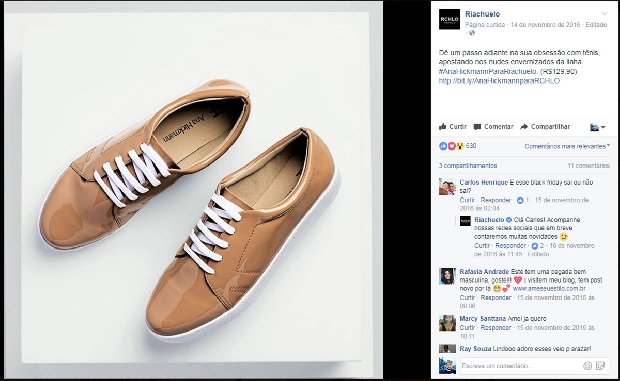This screenshot has width=620, height=381.
Task: Show the 3 compartilhamentos list
Action: point(468,166)
